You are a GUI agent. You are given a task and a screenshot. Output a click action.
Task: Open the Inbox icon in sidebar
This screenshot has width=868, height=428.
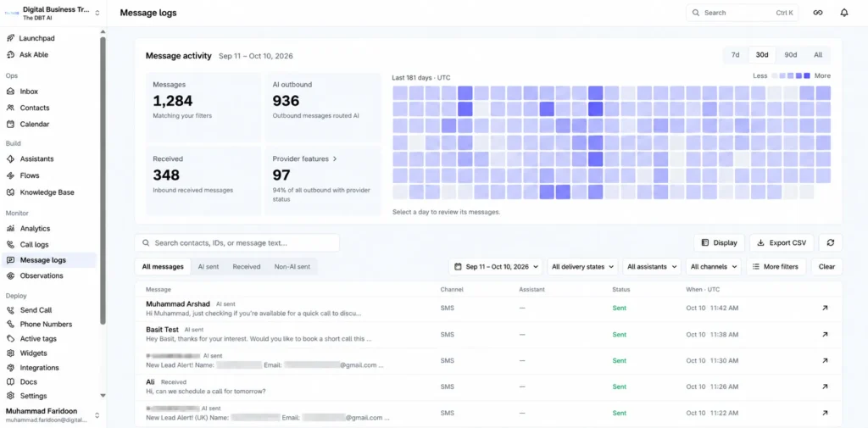pos(10,92)
